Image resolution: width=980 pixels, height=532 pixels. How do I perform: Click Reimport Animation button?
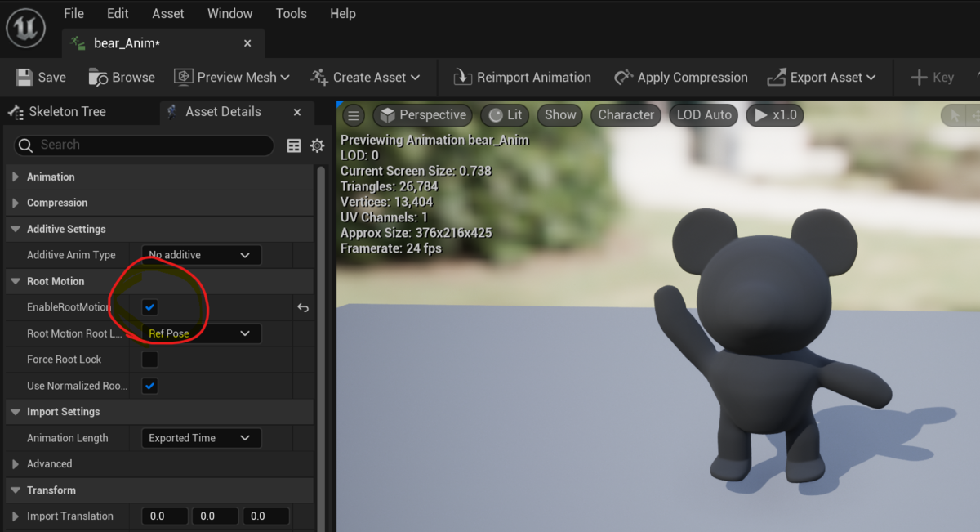pos(522,77)
